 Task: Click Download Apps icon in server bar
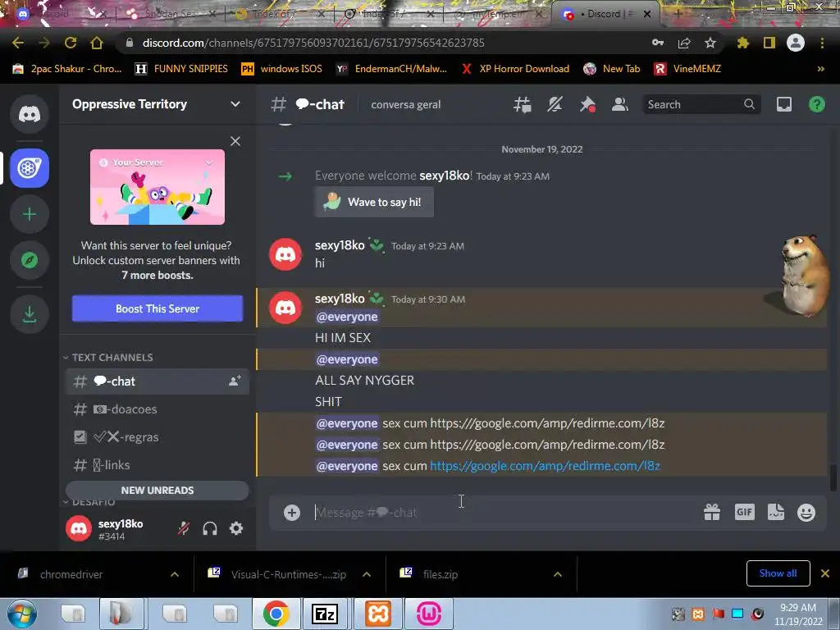pos(30,314)
